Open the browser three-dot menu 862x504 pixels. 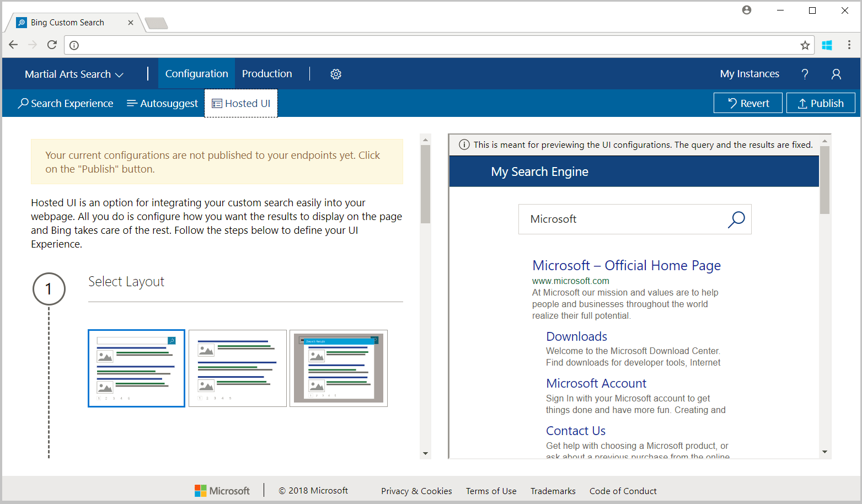coord(850,45)
